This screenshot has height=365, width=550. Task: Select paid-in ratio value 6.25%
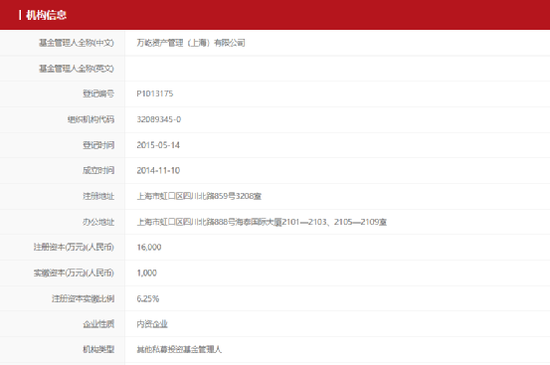148,299
